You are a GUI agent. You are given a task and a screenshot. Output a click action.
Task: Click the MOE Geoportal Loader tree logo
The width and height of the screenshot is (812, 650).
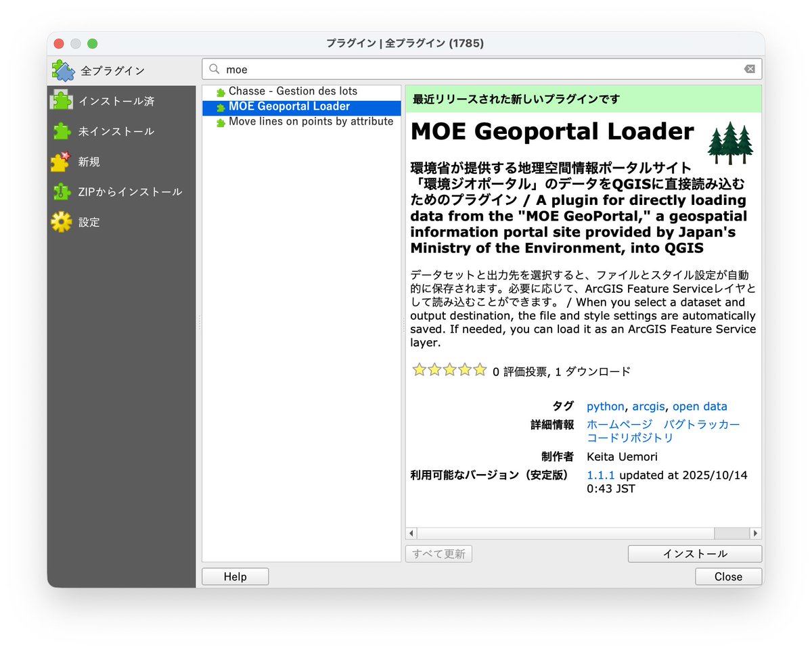731,143
